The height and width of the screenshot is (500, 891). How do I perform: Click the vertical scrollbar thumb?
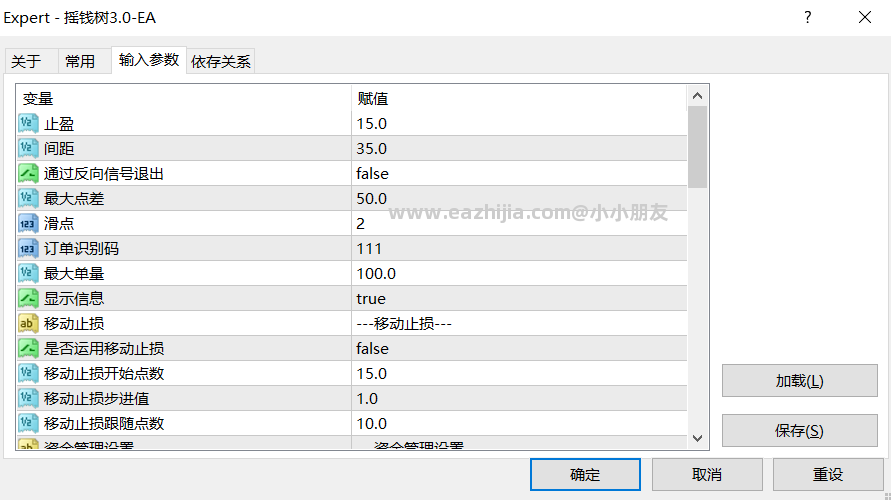(x=698, y=147)
